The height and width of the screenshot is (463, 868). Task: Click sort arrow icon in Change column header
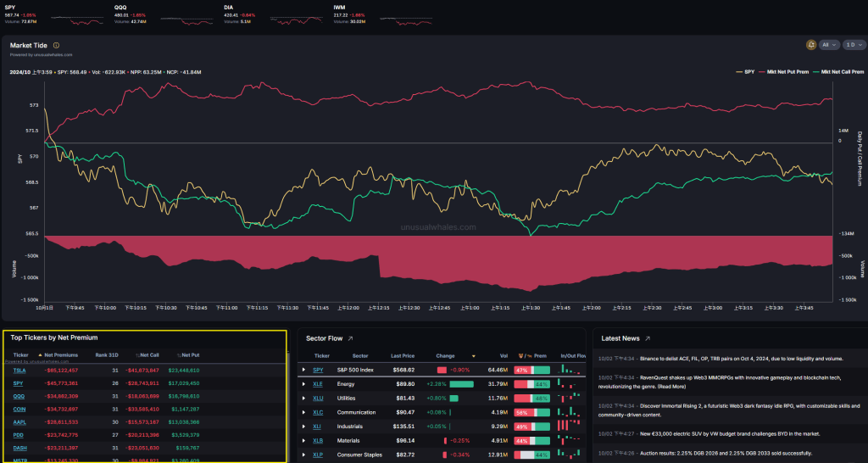[473, 356]
